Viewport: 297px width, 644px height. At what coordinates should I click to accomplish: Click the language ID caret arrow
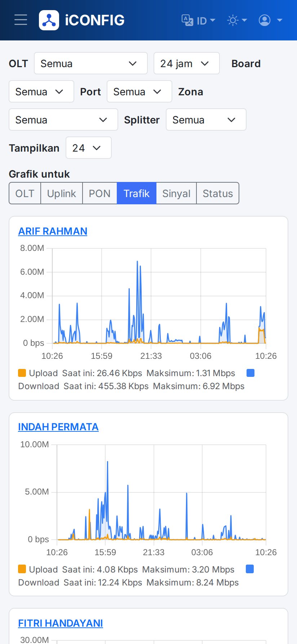(213, 20)
